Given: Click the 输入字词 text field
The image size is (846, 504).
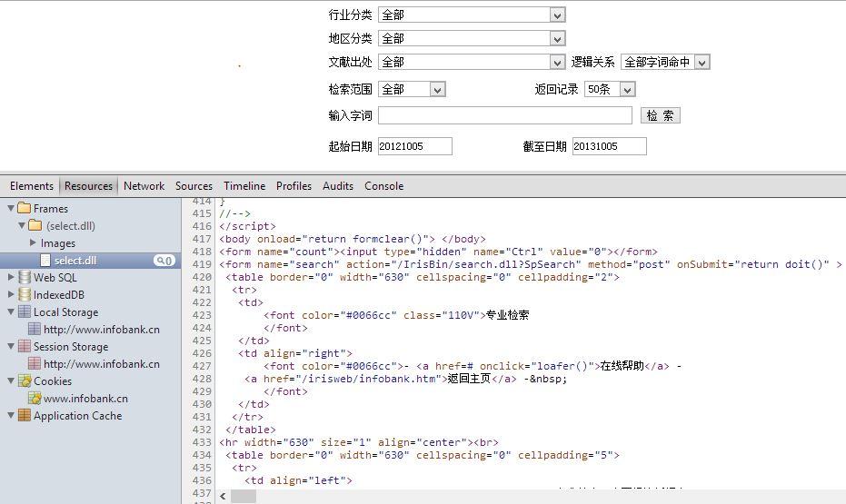Looking at the screenshot, I should (x=505, y=115).
